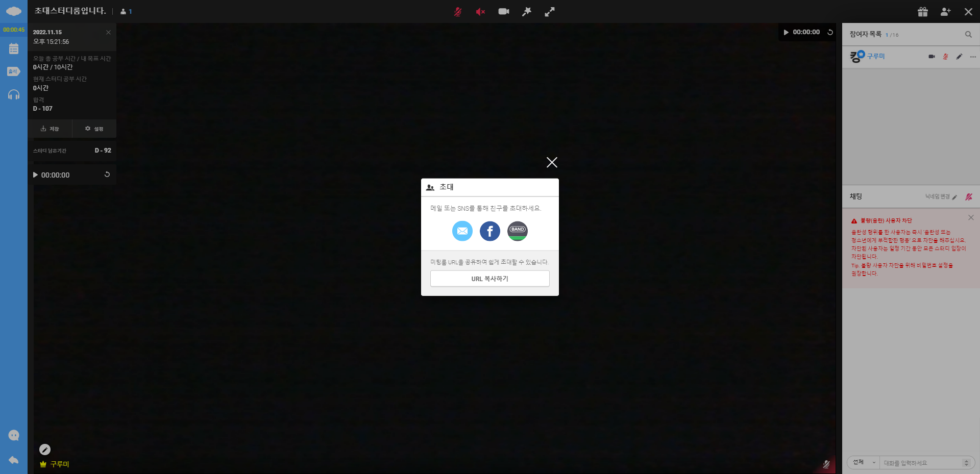Image resolution: width=980 pixels, height=474 pixels.
Task: Enter fullscreen with expand arrows icon
Action: coord(549,12)
